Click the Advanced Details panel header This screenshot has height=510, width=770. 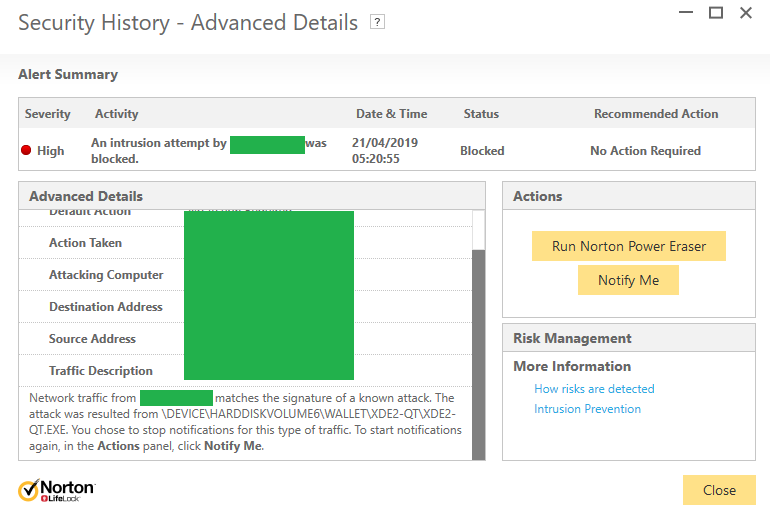click(252, 196)
